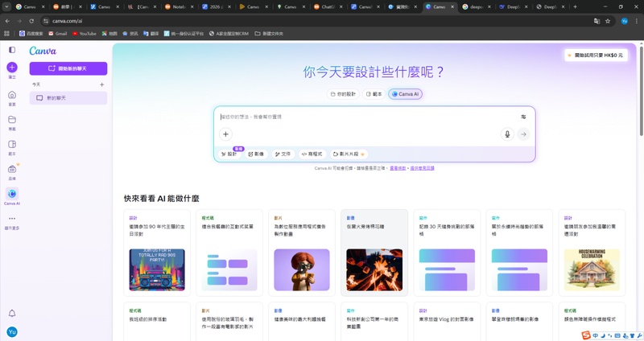Click the Canva logo
The image size is (644, 341).
(43, 51)
